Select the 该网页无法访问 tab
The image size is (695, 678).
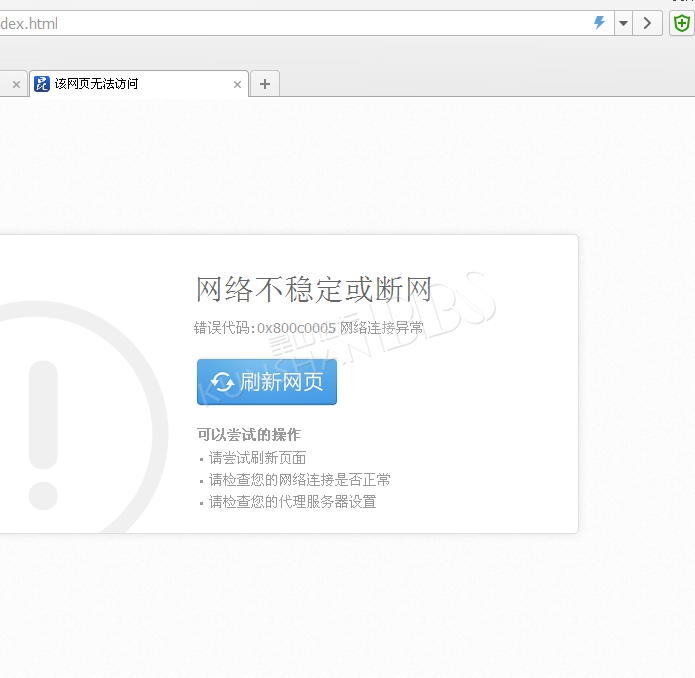tap(139, 83)
